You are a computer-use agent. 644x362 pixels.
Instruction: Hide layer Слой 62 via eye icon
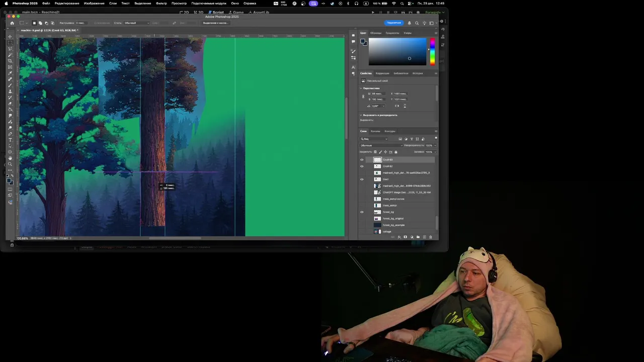362,166
